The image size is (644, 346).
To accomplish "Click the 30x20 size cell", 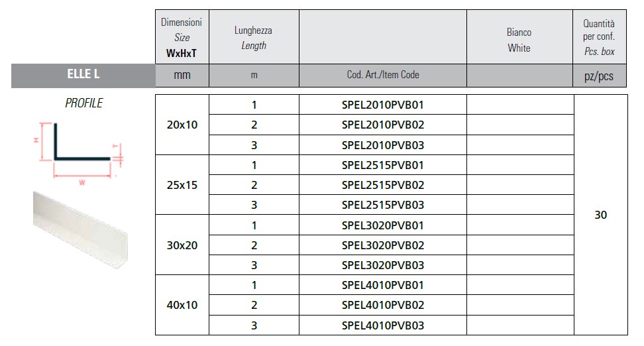I will pos(182,245).
